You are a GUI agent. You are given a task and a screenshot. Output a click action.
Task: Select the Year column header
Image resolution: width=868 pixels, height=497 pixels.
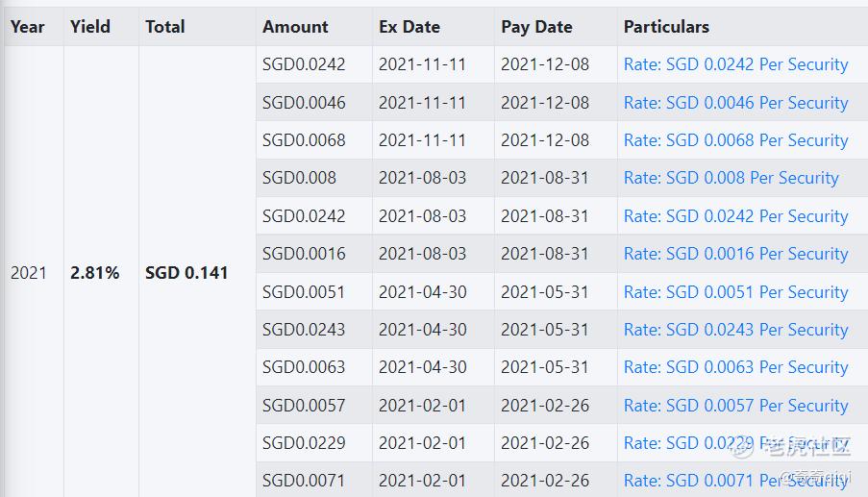click(x=27, y=27)
